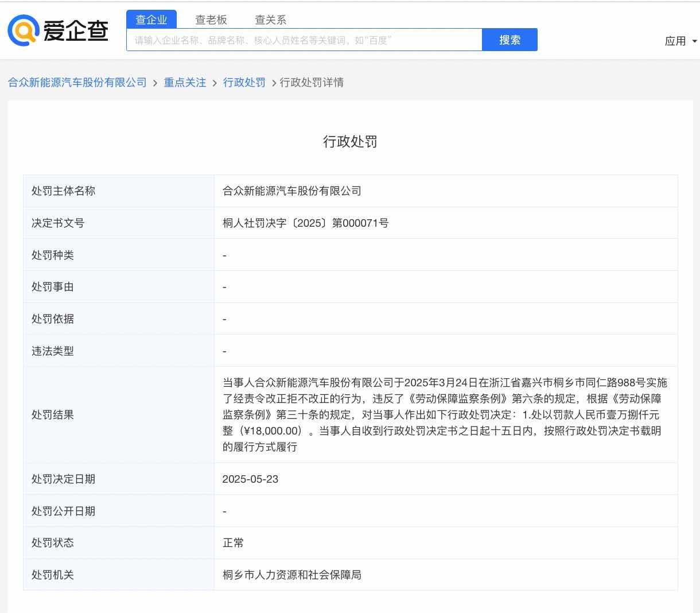Click the 行政处罚详情 breadcrumb text

pos(312,83)
